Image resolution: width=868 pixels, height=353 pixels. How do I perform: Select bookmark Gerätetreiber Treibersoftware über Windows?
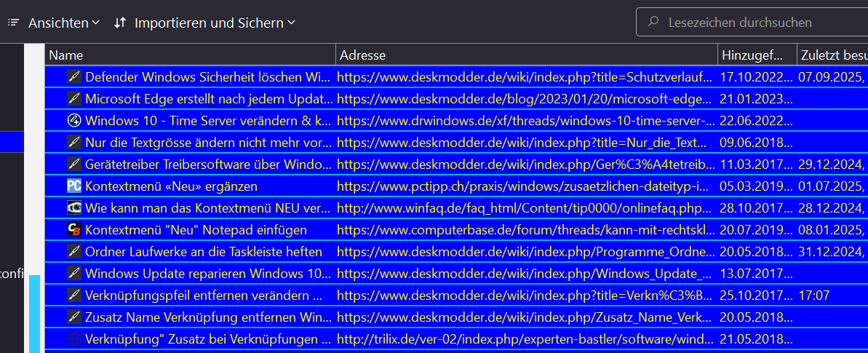click(209, 164)
